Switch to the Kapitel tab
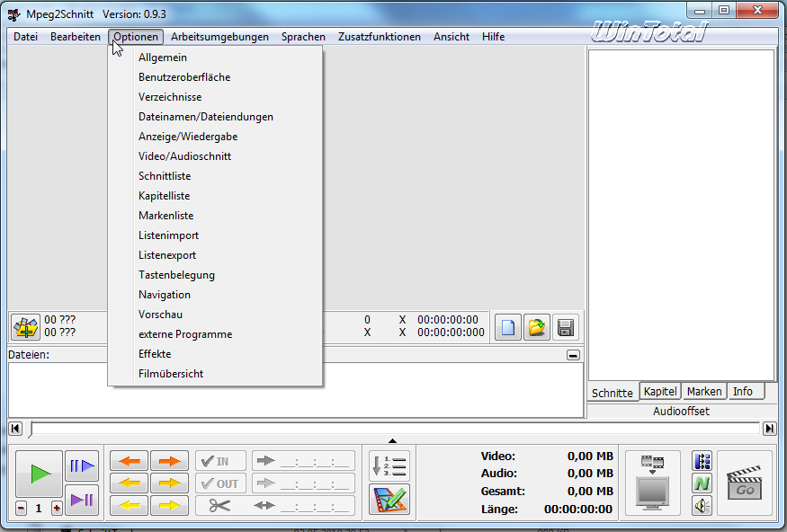The height and width of the screenshot is (532, 787). click(x=660, y=391)
